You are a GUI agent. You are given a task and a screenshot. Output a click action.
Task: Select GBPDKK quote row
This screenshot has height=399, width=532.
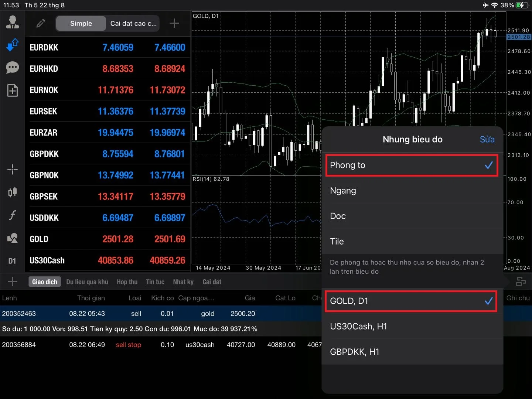pos(108,154)
